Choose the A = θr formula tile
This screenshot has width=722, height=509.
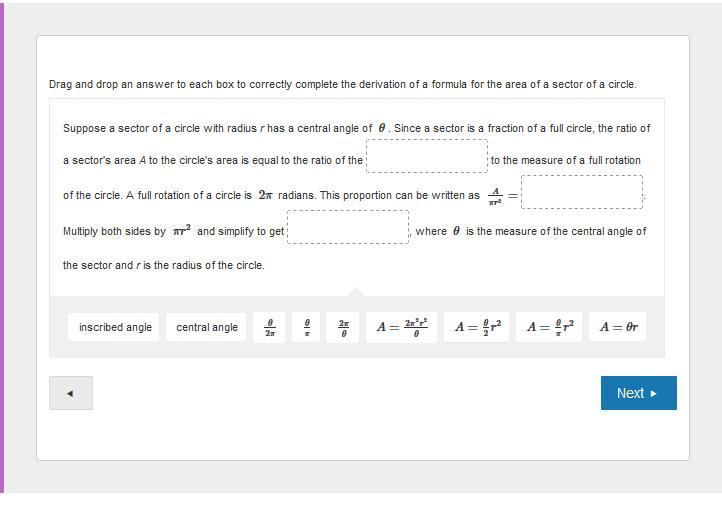pyautogui.click(x=618, y=327)
